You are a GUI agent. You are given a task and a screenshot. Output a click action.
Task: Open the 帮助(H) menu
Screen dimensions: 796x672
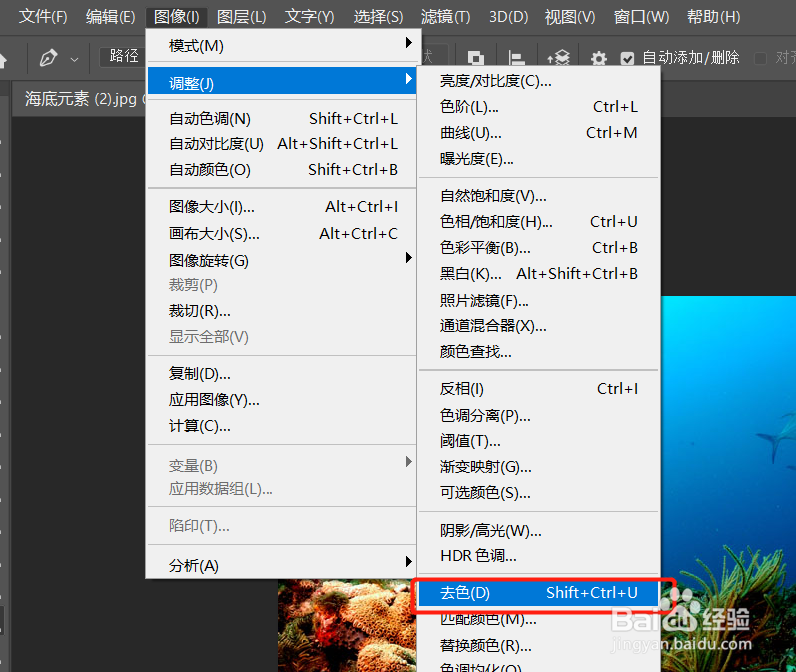pyautogui.click(x=713, y=17)
